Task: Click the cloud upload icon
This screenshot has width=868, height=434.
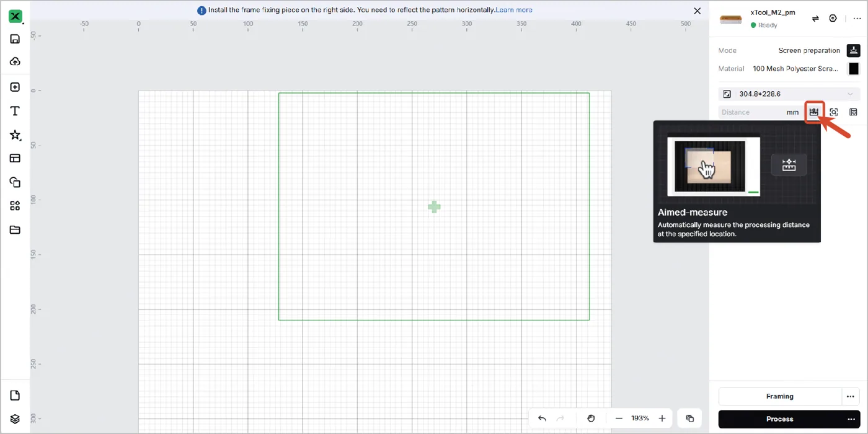Action: pyautogui.click(x=15, y=61)
